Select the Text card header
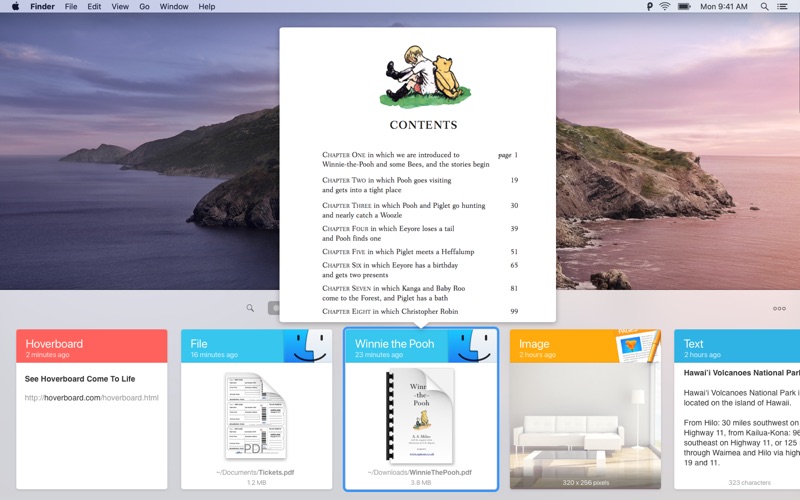The width and height of the screenshot is (800, 500). point(737,346)
